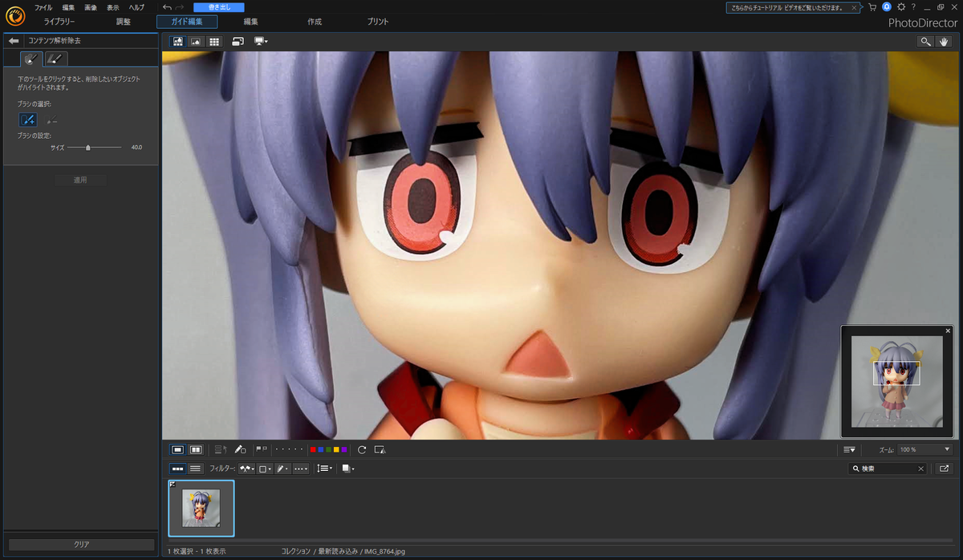
Task: Open the ファイル menu
Action: (43, 7)
